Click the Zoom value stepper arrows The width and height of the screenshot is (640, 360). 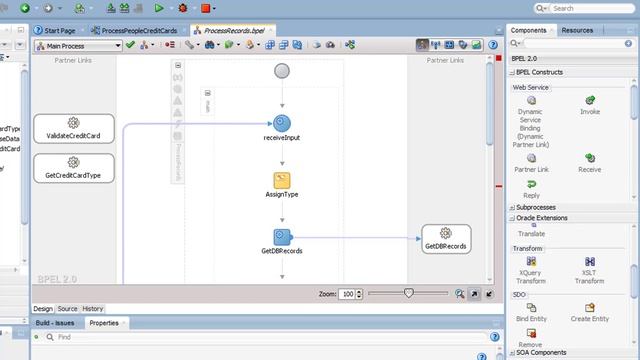point(359,294)
